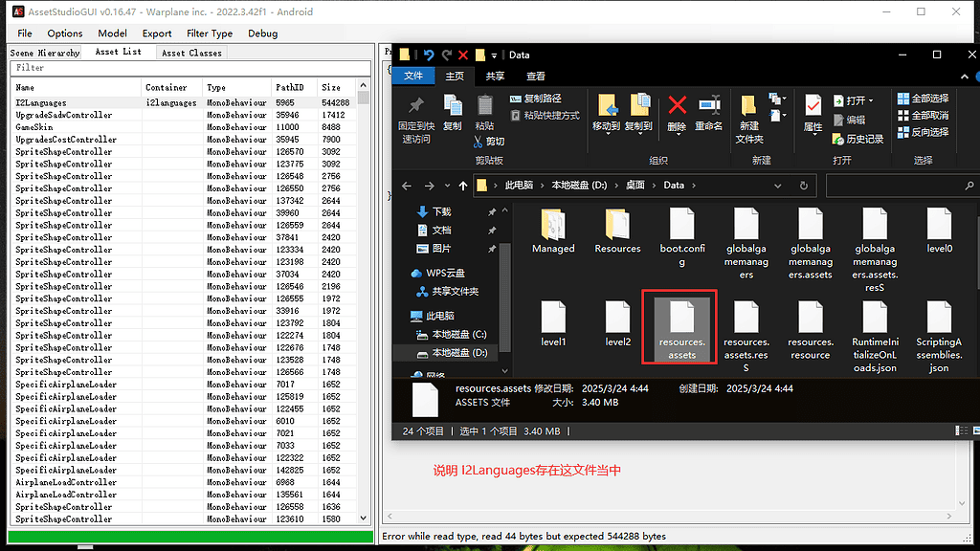Expand chevron after 此电脑 in address bar

pyautogui.click(x=543, y=186)
